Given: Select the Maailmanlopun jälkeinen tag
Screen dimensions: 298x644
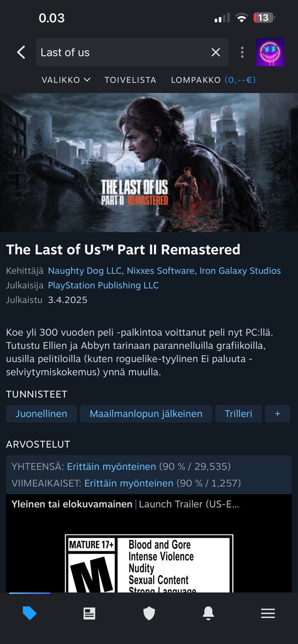Looking at the screenshot, I should [x=146, y=414].
